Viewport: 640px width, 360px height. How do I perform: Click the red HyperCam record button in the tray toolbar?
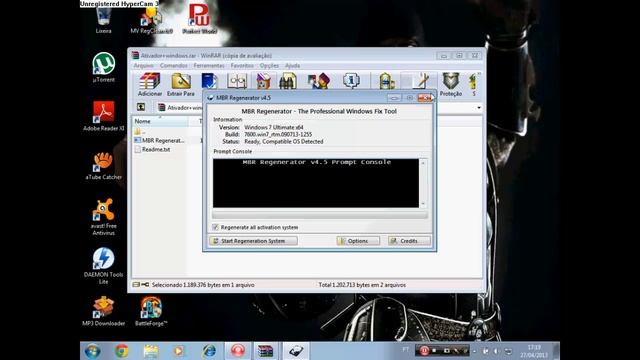click(x=424, y=351)
